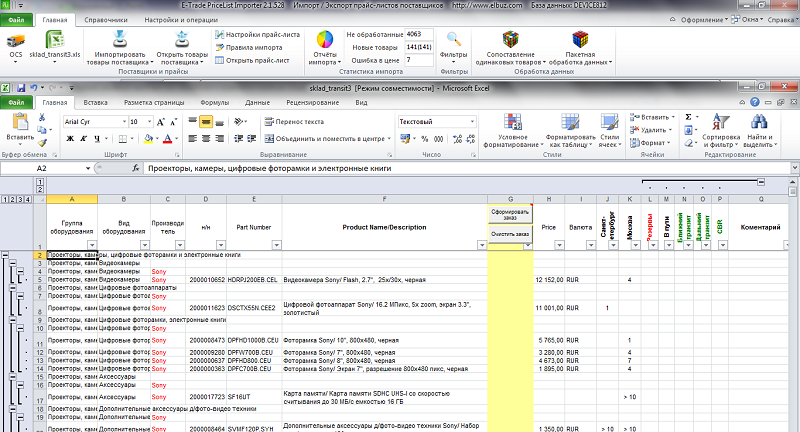Switch to Справочники tab in E-Trade
The width and height of the screenshot is (800, 432).
106,20
